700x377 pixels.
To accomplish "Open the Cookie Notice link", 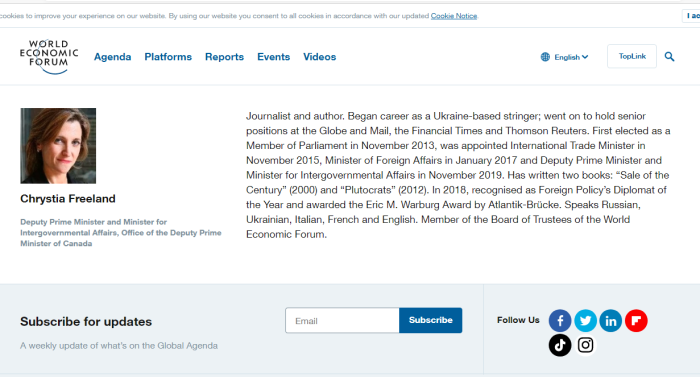I will [x=454, y=16].
